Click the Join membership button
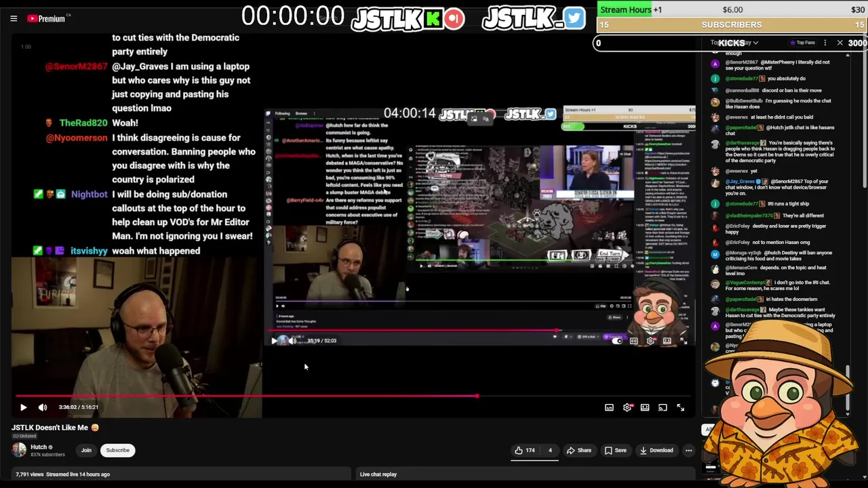Screen dimensions: 868x488 86,450
